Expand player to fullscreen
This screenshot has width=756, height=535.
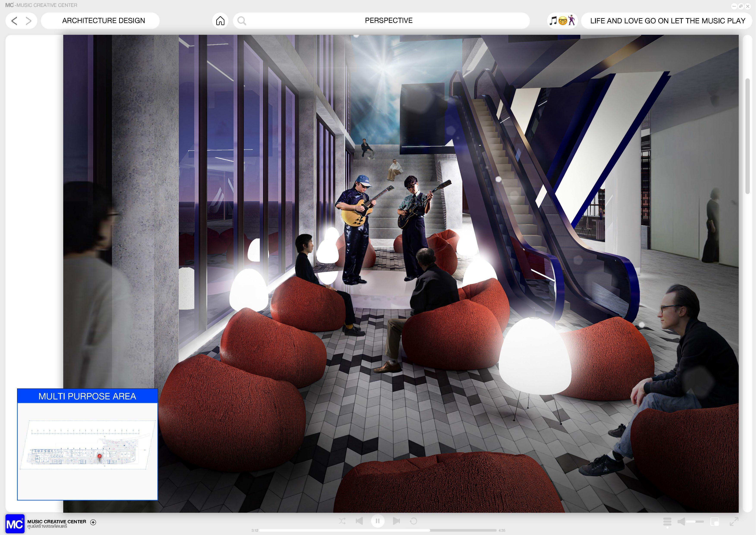(x=734, y=521)
